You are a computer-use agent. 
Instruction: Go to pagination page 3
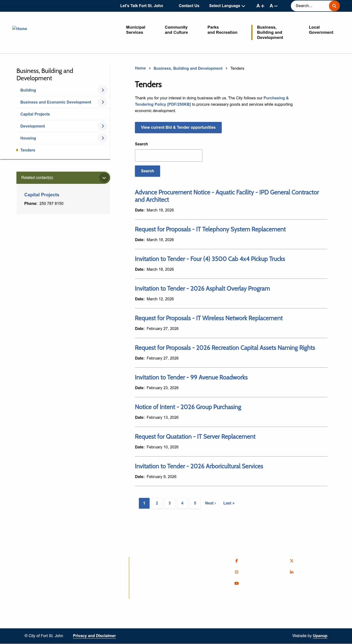[x=169, y=503]
